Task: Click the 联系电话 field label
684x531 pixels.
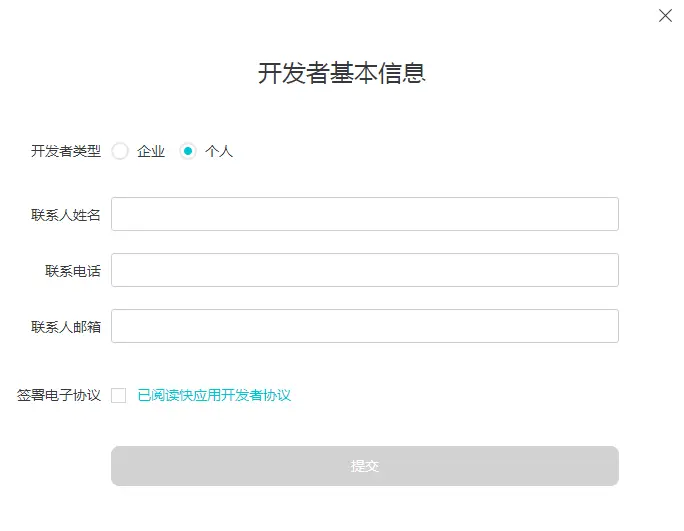Action: [73, 271]
